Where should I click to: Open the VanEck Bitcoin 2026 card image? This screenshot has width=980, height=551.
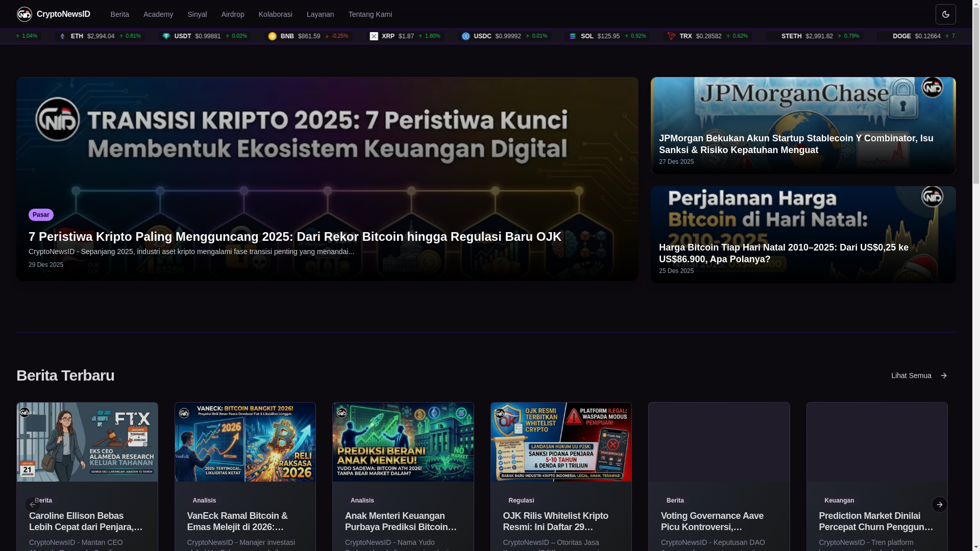245,442
